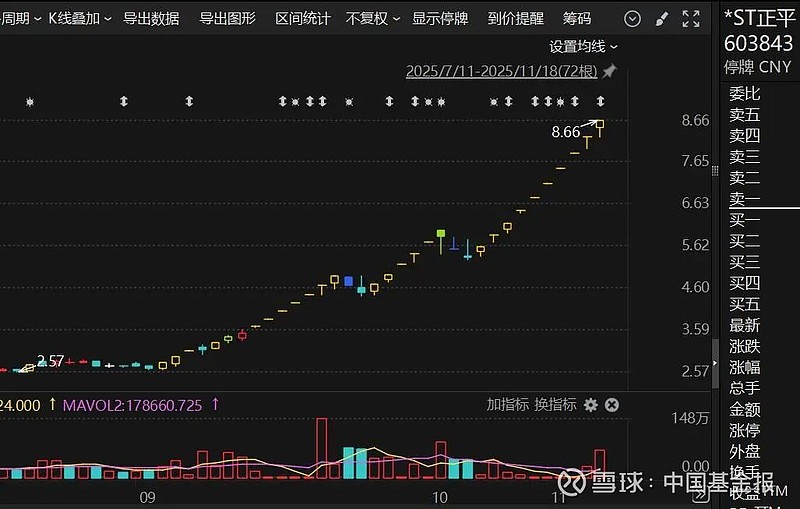Select the paintbrush drawing tool icon
Image resolution: width=800 pixels, height=509 pixels.
coord(662,19)
